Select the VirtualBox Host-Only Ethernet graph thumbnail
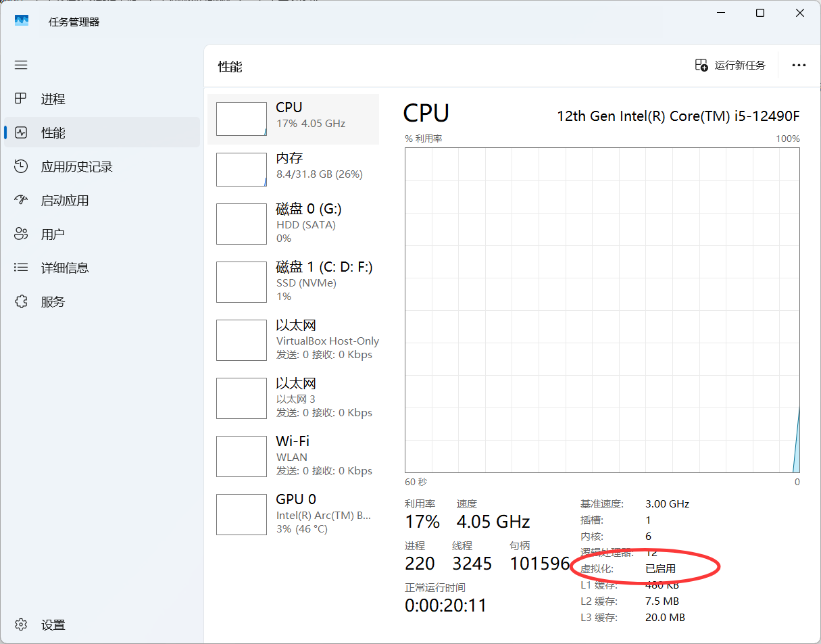The height and width of the screenshot is (644, 821). click(x=241, y=340)
